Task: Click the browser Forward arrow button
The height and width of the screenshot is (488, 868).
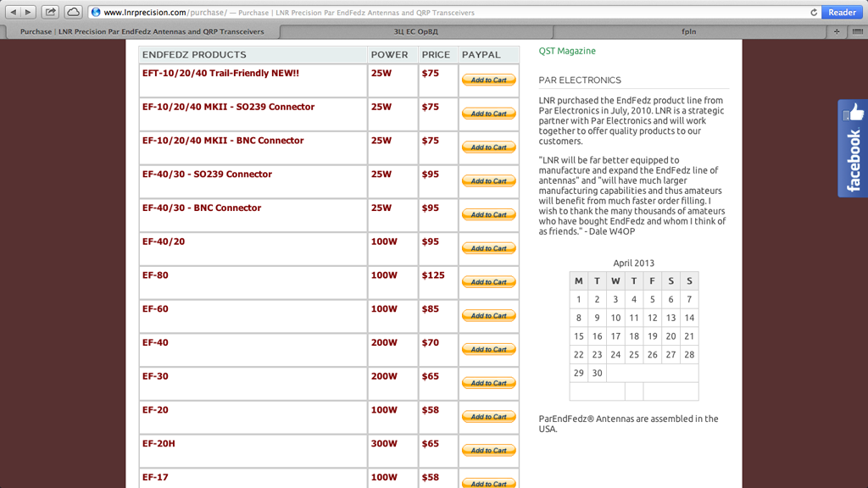Action: (29, 12)
